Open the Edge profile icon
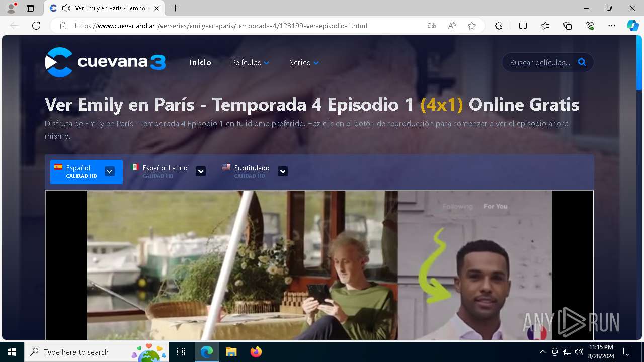 click(x=11, y=8)
